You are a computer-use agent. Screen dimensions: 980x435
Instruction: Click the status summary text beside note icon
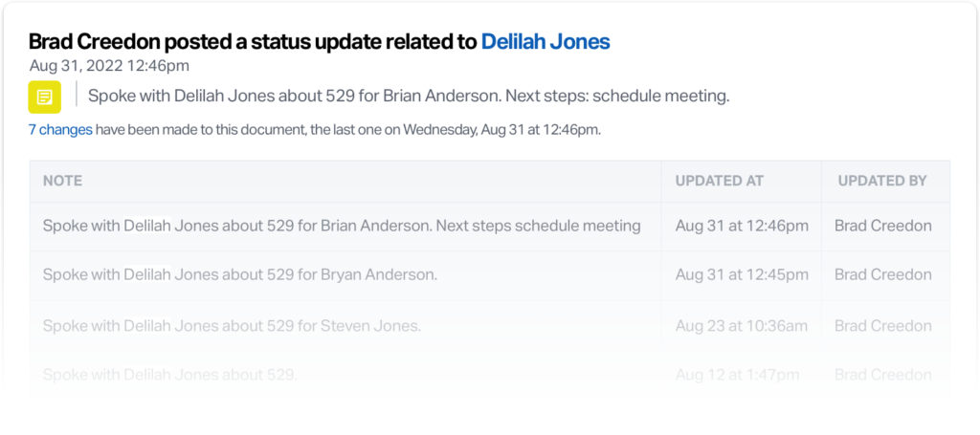point(409,97)
